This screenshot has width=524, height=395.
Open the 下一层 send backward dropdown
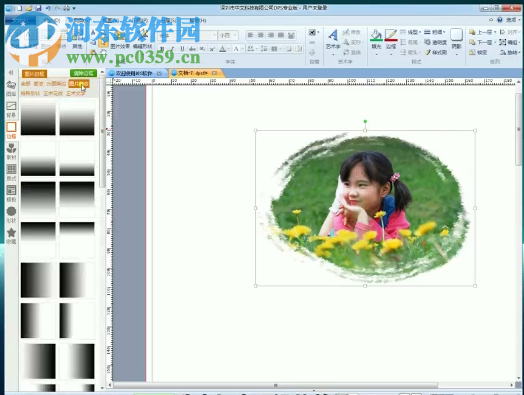483,42
